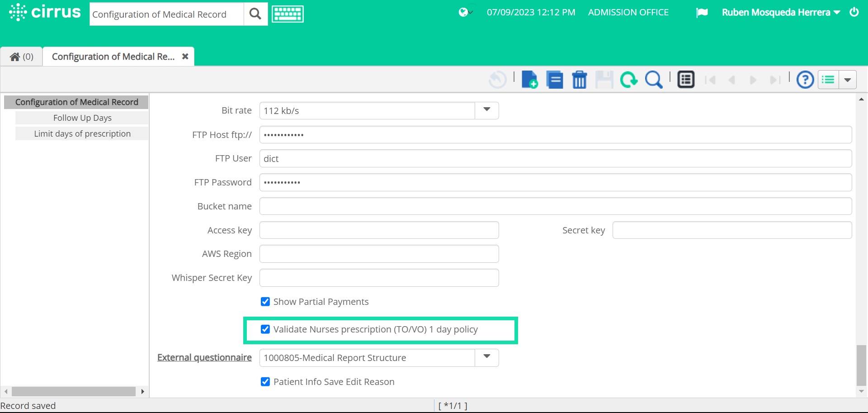
Task: Select Follow Up Days in the sidebar
Action: tap(82, 118)
